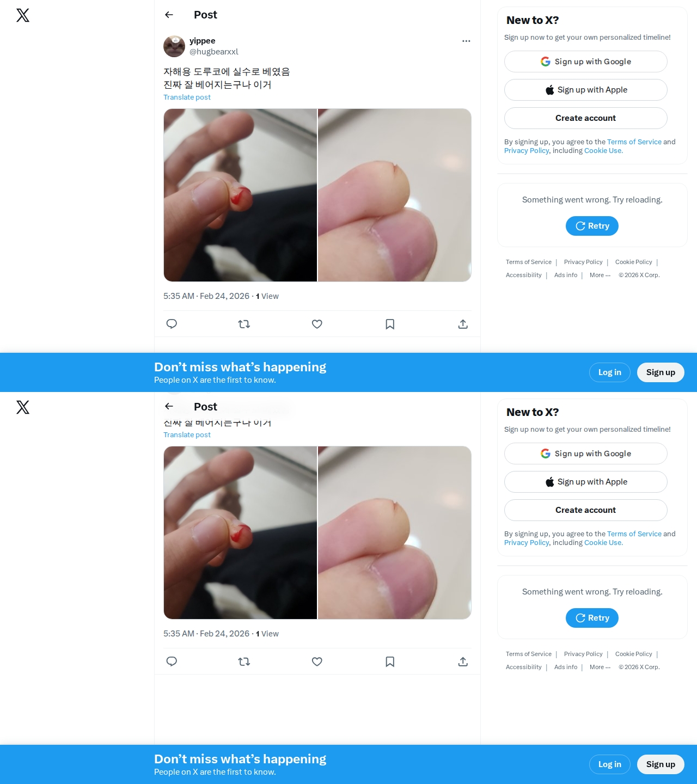Like the upper post with the heart icon
The width and height of the screenshot is (697, 784).
click(x=317, y=324)
